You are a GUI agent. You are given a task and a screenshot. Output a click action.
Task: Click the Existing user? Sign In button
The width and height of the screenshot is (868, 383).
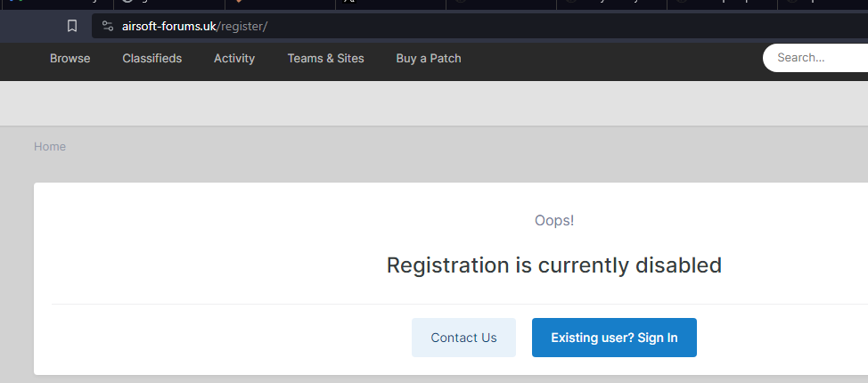[614, 338]
